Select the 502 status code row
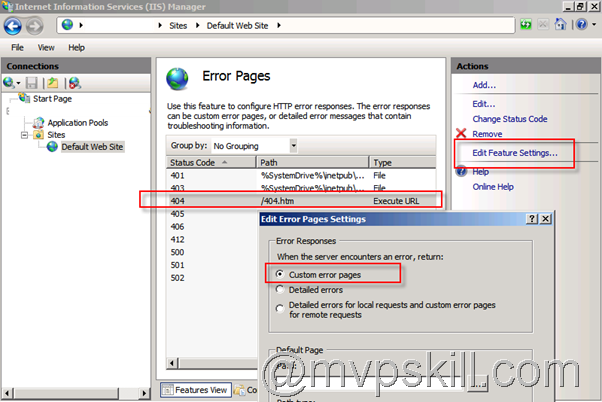 coord(177,278)
